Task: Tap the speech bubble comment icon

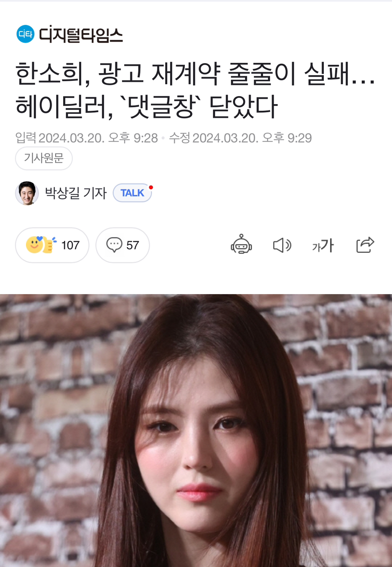Action: click(x=114, y=245)
